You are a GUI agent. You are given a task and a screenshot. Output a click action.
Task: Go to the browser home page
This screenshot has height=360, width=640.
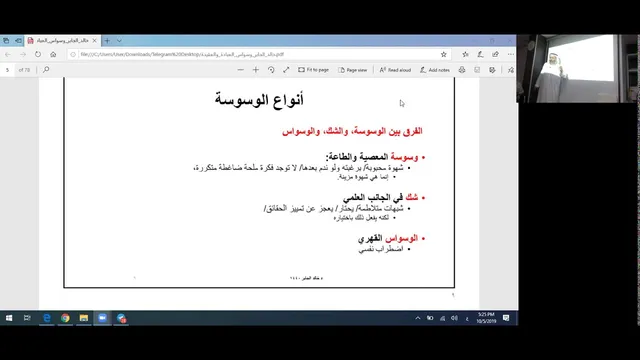coord(53,54)
